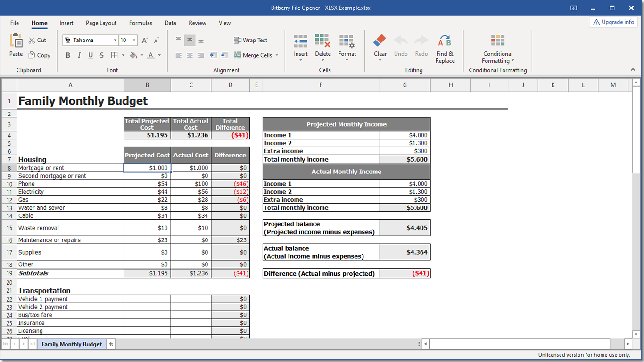Toggle Wrap Text on the cell

click(x=250, y=41)
